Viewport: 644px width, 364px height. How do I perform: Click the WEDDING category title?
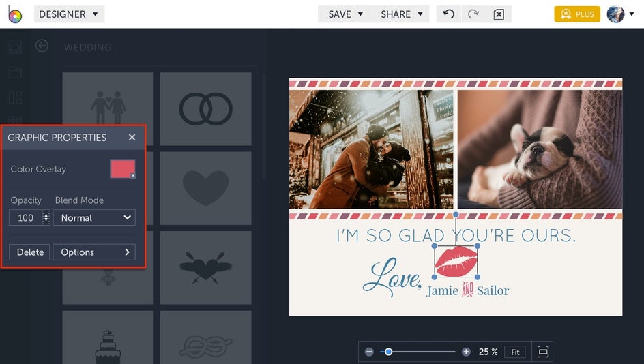point(88,47)
